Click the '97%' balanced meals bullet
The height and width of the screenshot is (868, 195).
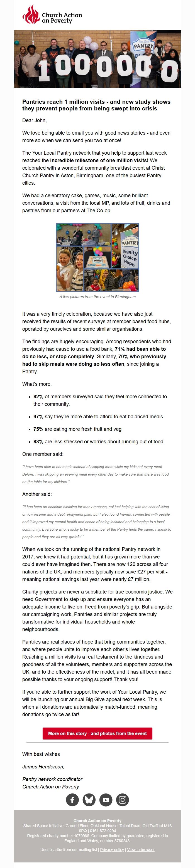pos(98,416)
